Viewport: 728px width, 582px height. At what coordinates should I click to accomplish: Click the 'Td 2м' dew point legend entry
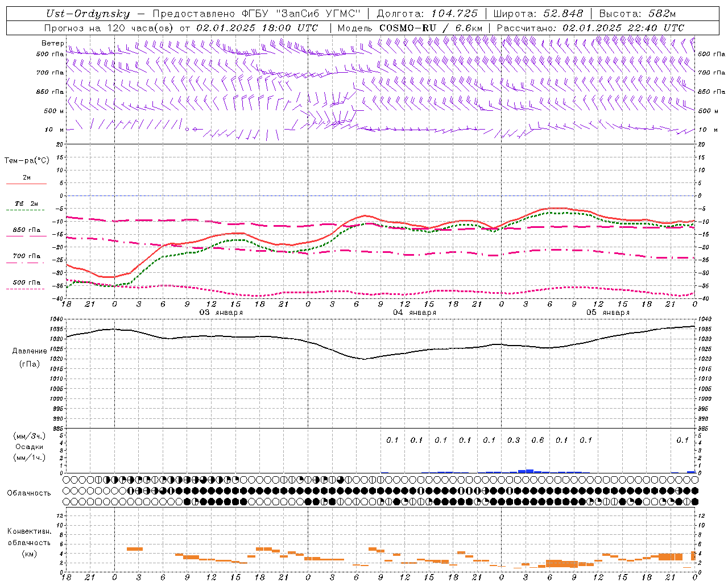point(26,203)
